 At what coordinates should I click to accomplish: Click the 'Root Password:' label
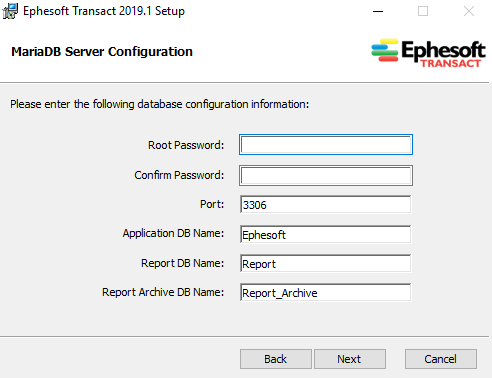coord(186,145)
